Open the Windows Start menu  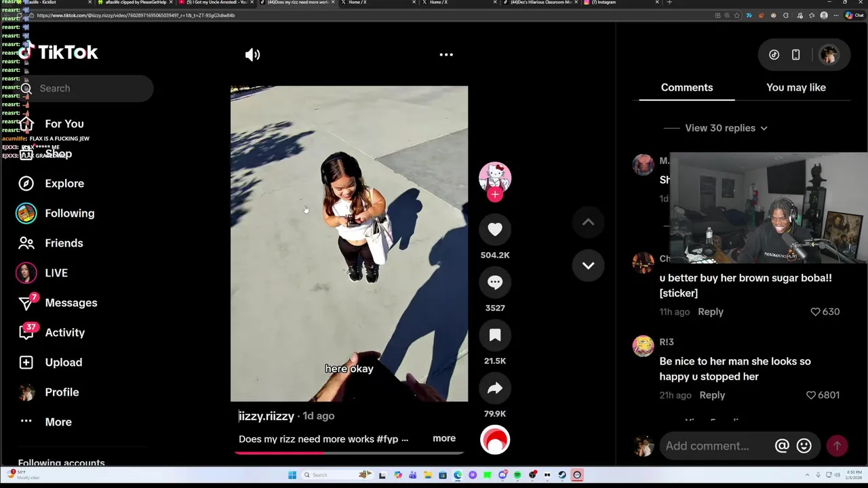pyautogui.click(x=292, y=475)
